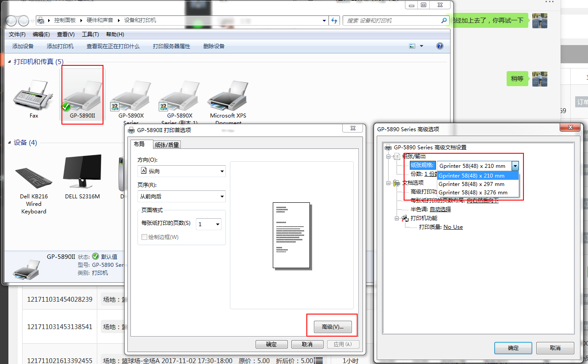Viewport: 588px width, 364px height.
Task: Open the 页序(R) page order dropdown
Action: [x=182, y=197]
